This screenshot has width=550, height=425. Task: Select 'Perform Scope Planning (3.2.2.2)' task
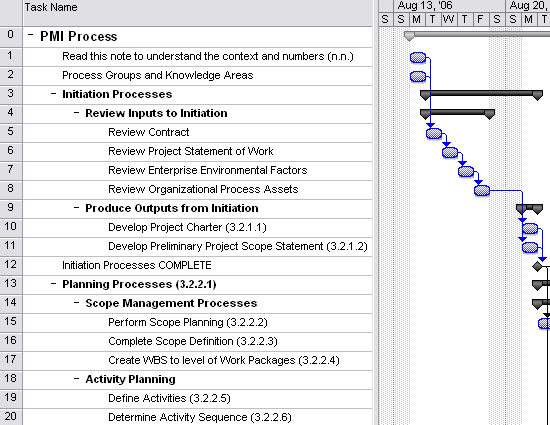[188, 322]
